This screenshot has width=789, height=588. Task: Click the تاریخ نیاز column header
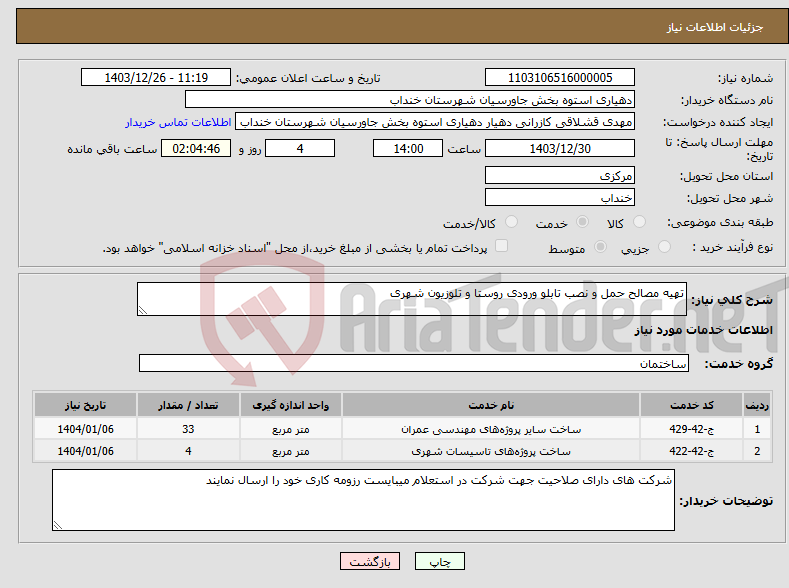86,405
